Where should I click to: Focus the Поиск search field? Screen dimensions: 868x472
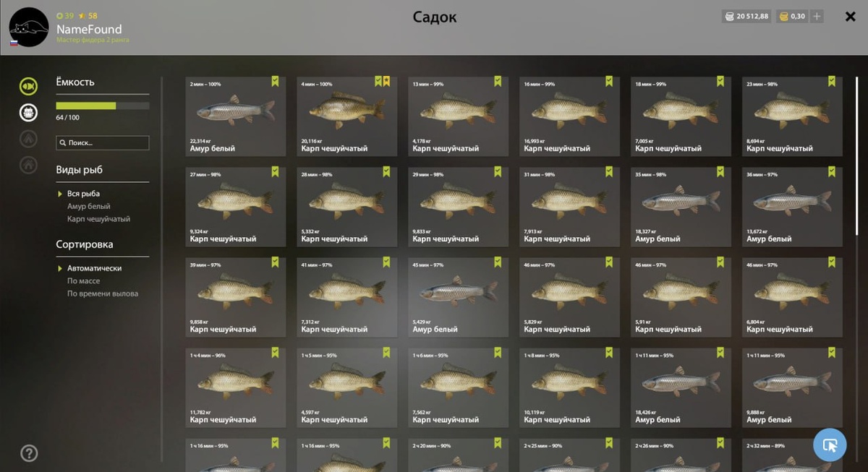[103, 143]
